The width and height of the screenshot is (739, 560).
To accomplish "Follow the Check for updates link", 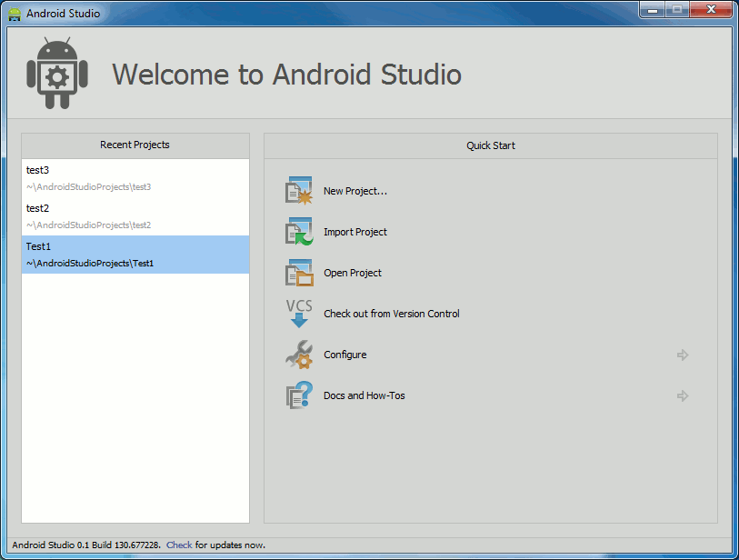I will [x=179, y=545].
